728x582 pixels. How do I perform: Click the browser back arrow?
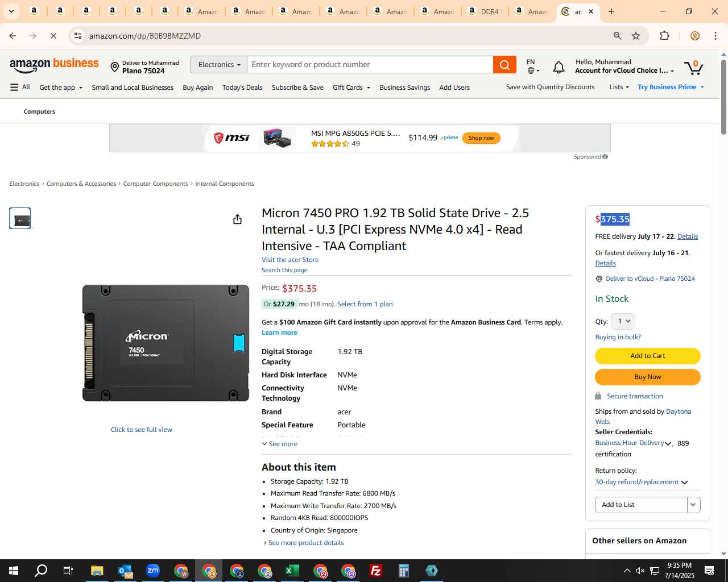[13, 36]
